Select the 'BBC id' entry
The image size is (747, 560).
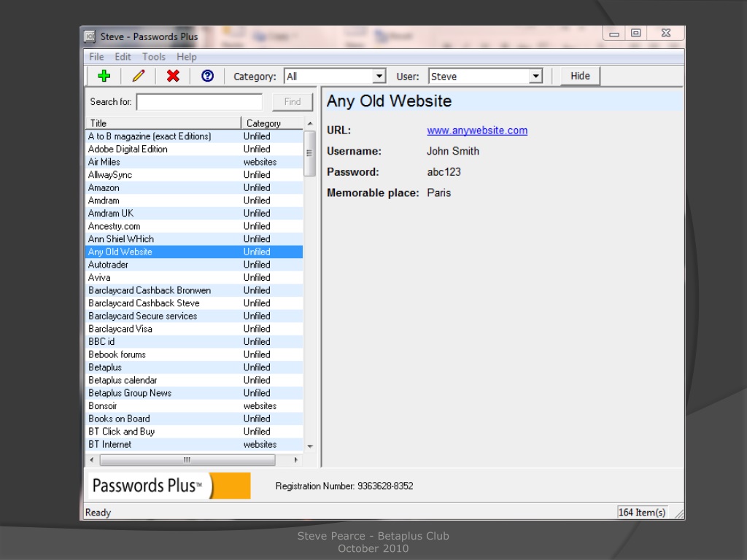pyautogui.click(x=194, y=342)
